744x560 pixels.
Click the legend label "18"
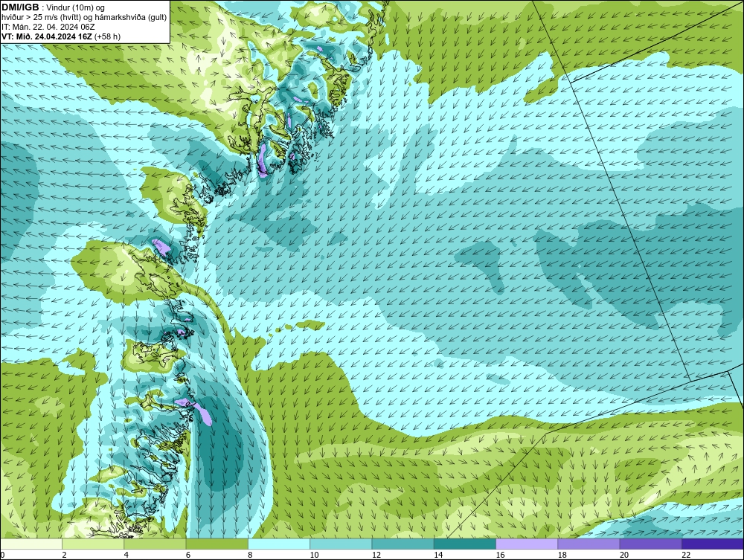pos(562,556)
